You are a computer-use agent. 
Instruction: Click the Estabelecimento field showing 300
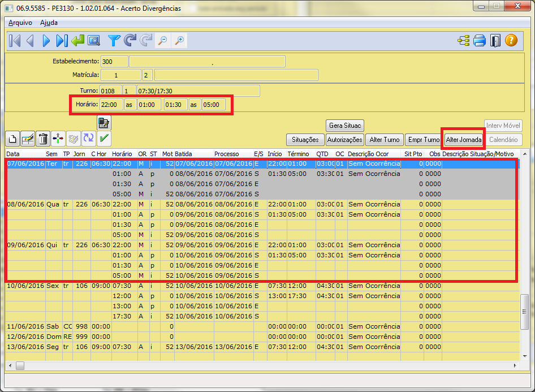pos(114,62)
